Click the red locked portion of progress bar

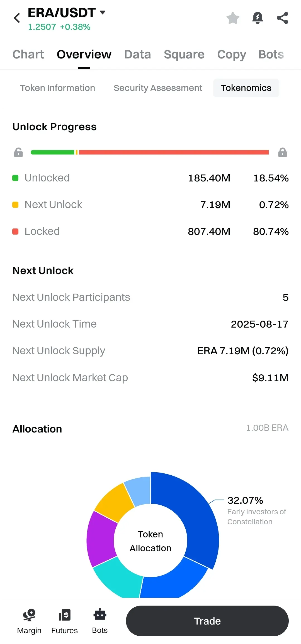pos(174,152)
